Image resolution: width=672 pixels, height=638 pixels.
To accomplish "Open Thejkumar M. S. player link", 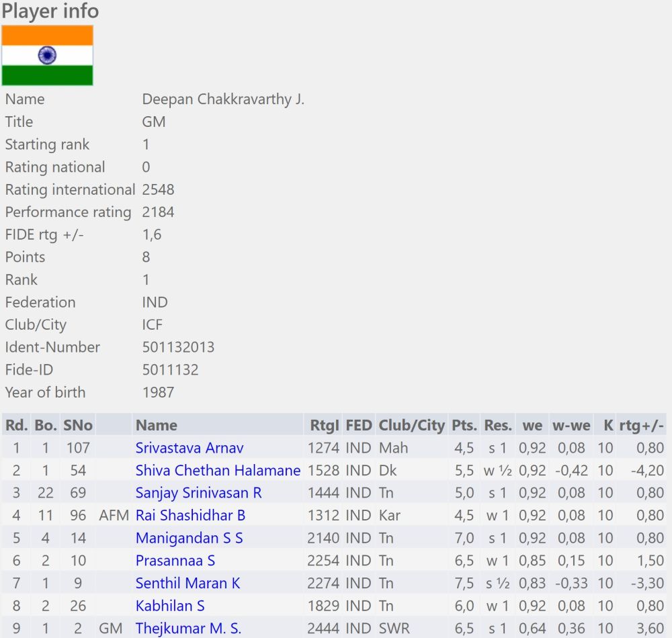I will click(188, 629).
